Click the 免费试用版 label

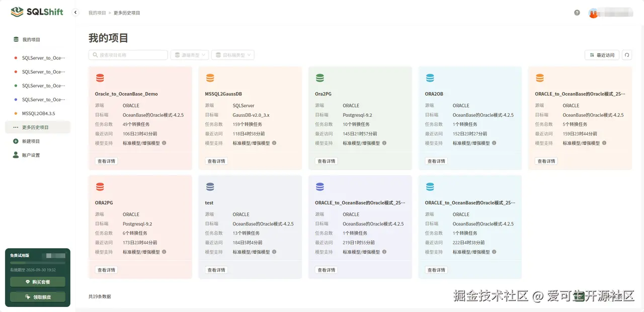(20, 255)
